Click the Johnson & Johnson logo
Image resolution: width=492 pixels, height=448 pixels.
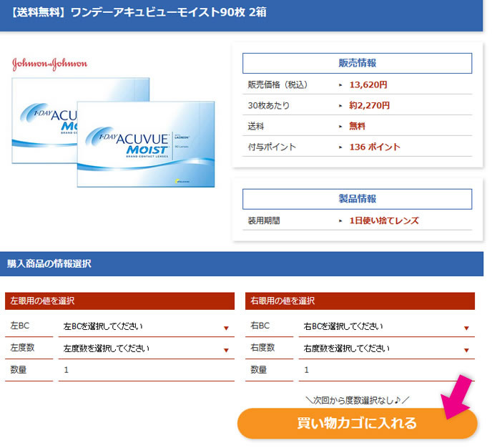(x=49, y=64)
